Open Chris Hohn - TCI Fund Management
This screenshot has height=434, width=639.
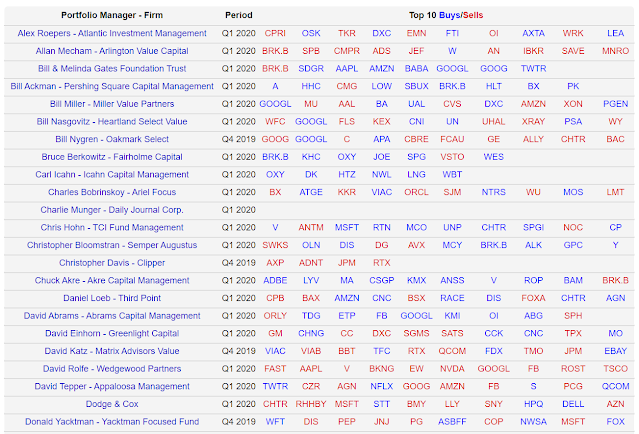112,227
